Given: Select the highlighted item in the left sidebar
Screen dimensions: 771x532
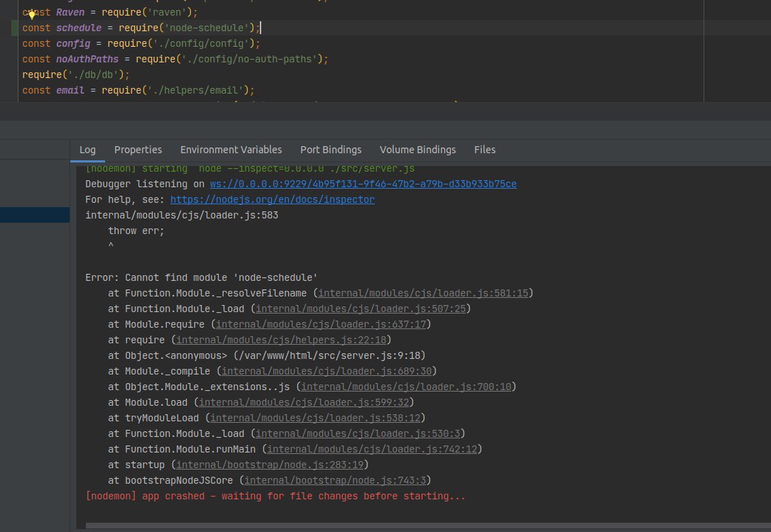Looking at the screenshot, I should (34, 215).
